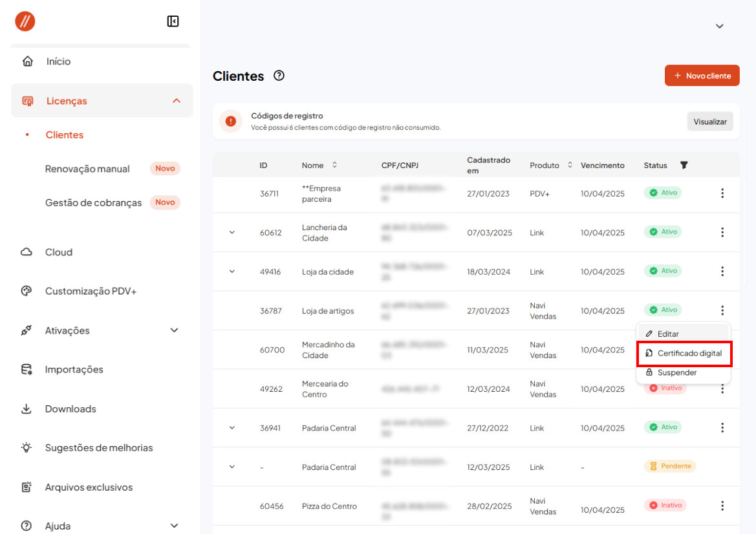
Task: Open three-dot menu for Padaria Central 36941
Action: (722, 427)
